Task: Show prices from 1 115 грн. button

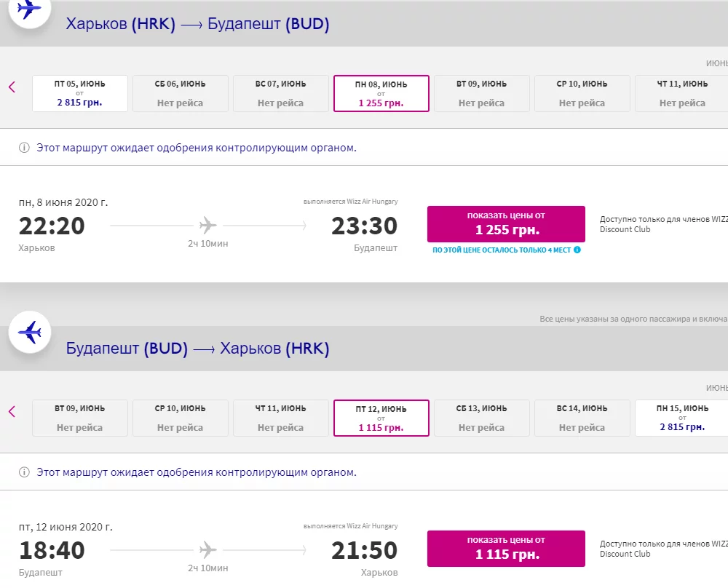Action: tap(506, 548)
